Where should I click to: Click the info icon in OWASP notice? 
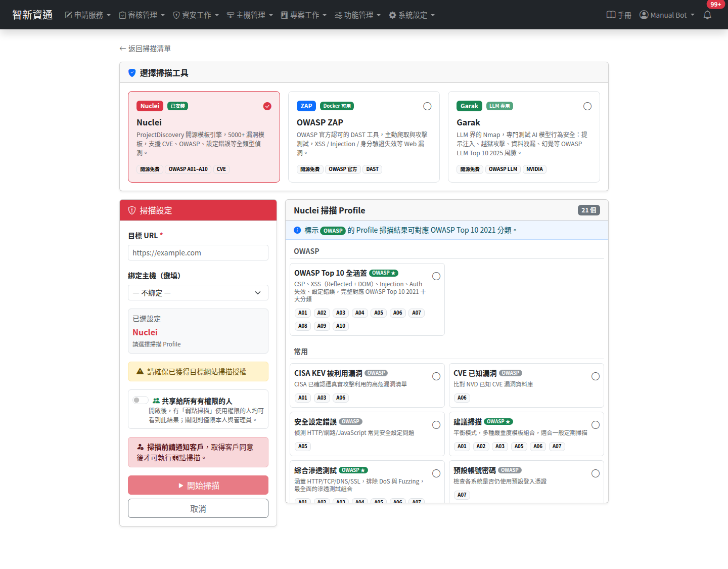[x=297, y=230]
